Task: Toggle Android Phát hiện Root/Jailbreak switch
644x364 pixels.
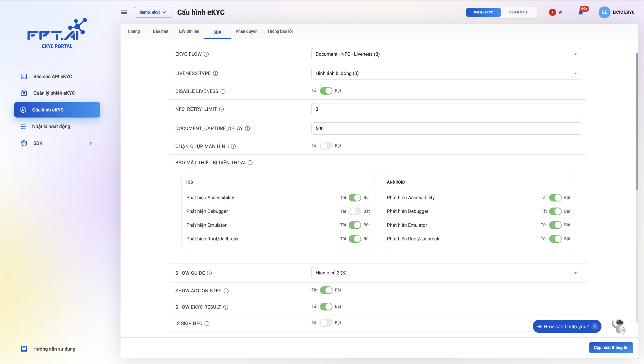Action: pos(555,239)
